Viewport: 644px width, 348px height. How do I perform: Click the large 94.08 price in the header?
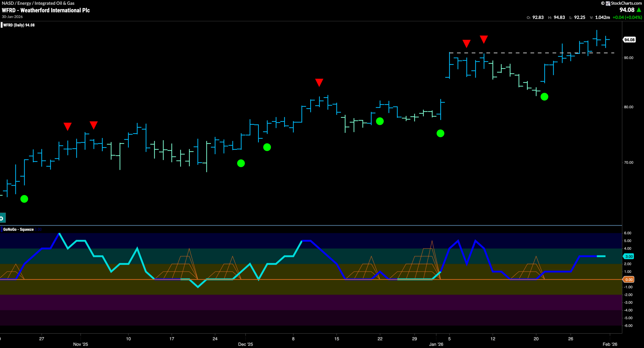pos(627,10)
